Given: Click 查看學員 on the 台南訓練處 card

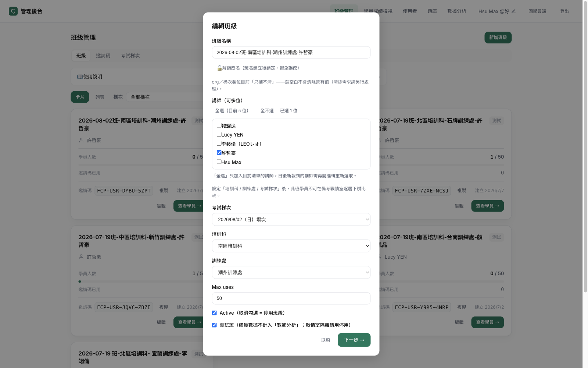Looking at the screenshot, I should point(487,322).
